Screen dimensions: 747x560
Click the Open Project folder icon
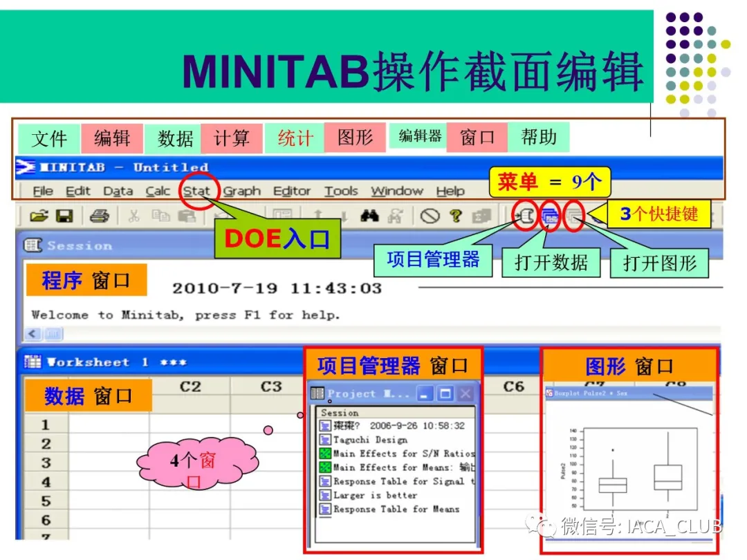[39, 216]
